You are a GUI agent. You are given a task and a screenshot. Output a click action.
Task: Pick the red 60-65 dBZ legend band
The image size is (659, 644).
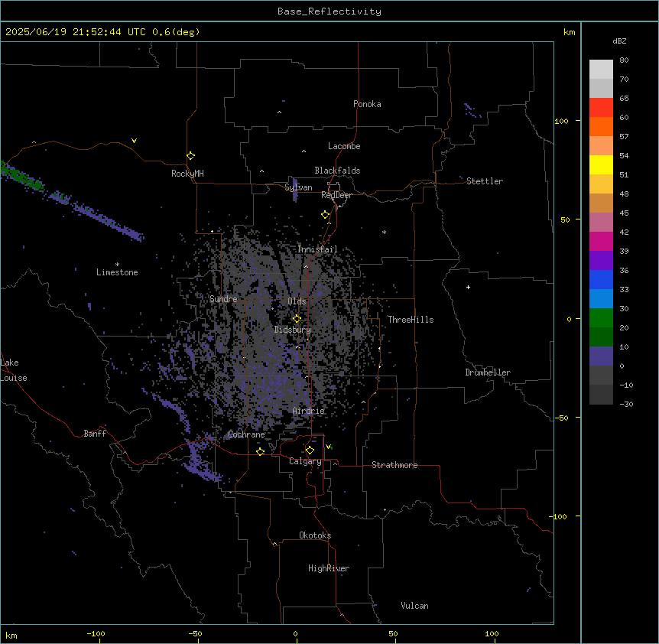pos(601,107)
